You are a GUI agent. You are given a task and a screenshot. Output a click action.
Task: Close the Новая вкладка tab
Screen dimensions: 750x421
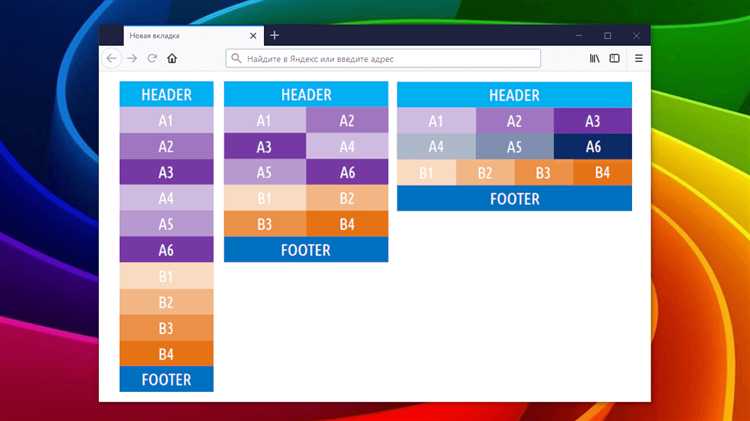pos(253,36)
